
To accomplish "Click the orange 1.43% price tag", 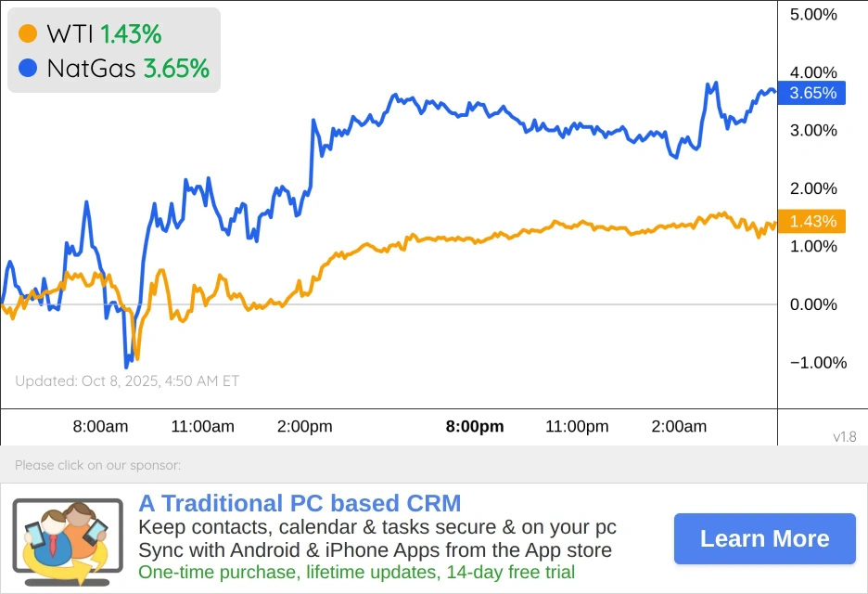I will 812,221.
